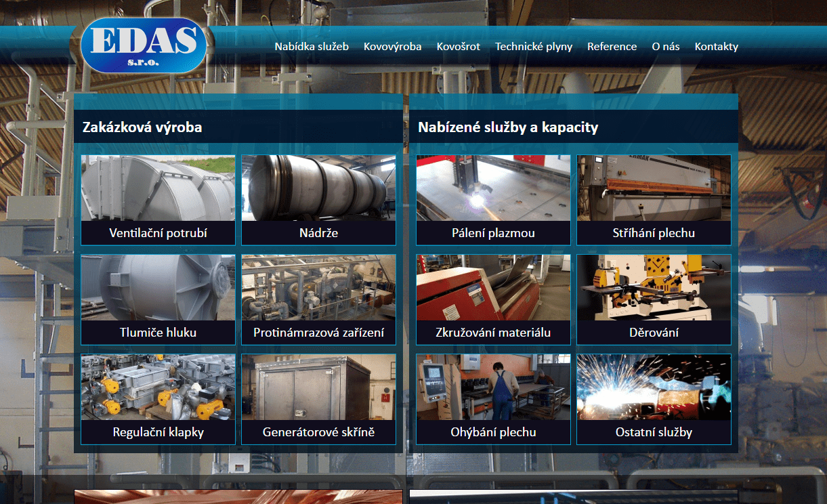Click the Tlumiče hluku caption
The image size is (827, 504).
point(158,333)
